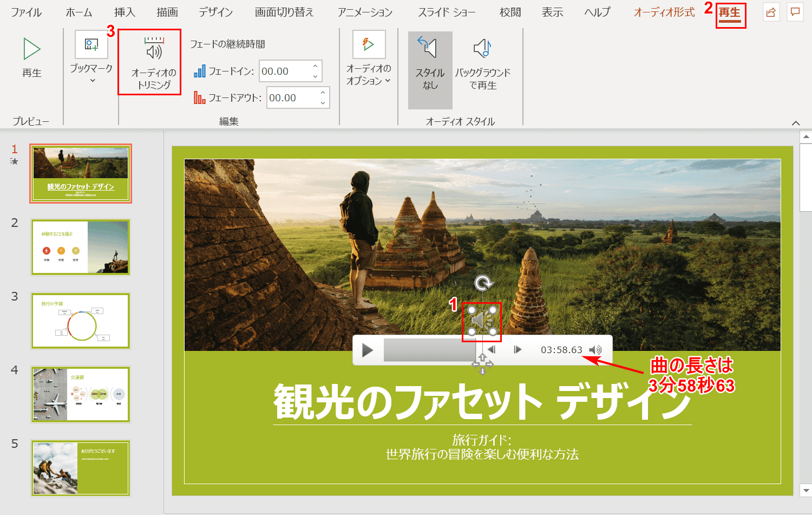Open the ブックマーク add bookmark icon

(91, 45)
